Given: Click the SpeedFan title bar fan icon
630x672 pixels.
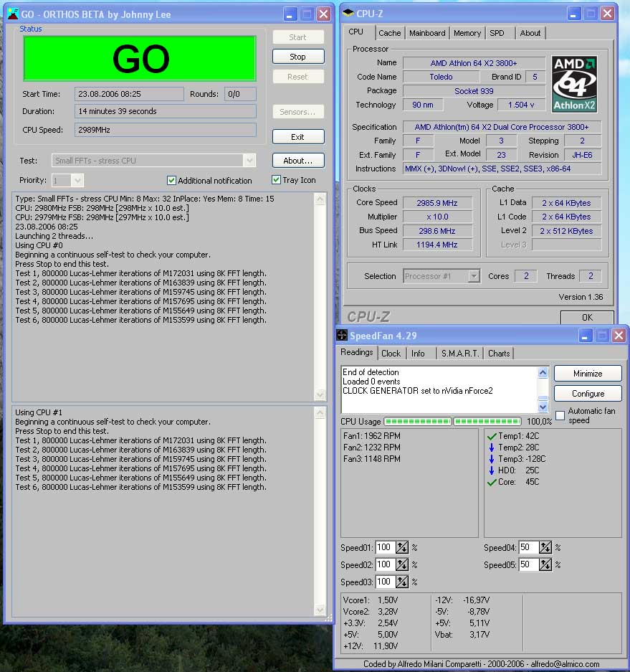Looking at the screenshot, I should (342, 335).
